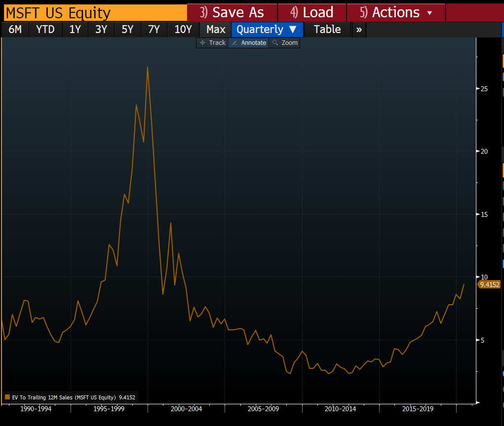The height and width of the screenshot is (426, 504).
Task: Switch to the 1Y range
Action: pyautogui.click(x=75, y=30)
